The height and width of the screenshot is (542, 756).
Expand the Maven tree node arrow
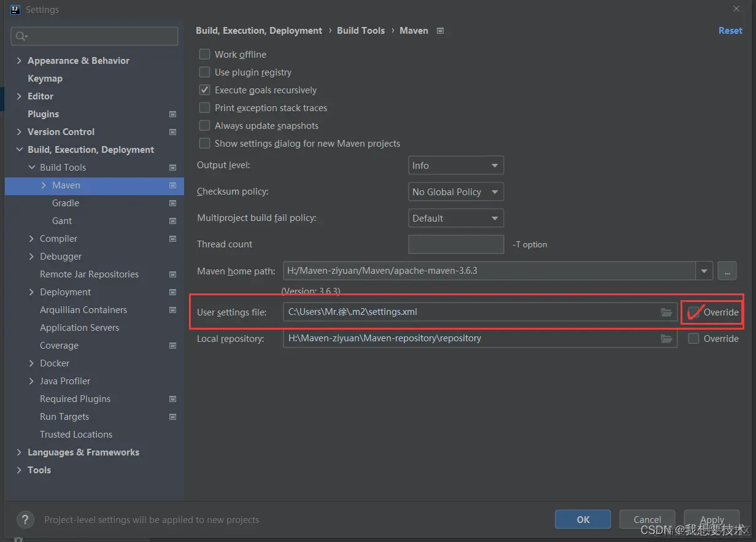tap(44, 185)
